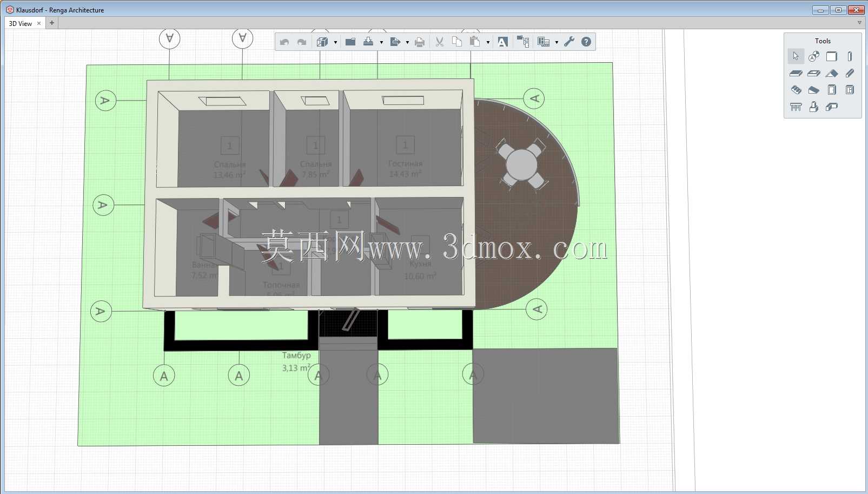Activate the Wall tool
Image resolution: width=868 pixels, height=494 pixels.
click(x=832, y=56)
